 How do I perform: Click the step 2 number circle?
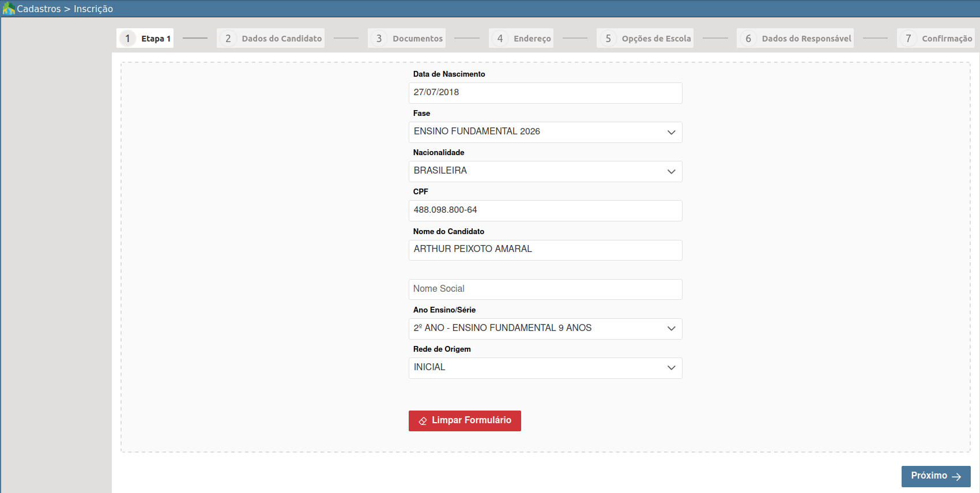click(x=228, y=39)
